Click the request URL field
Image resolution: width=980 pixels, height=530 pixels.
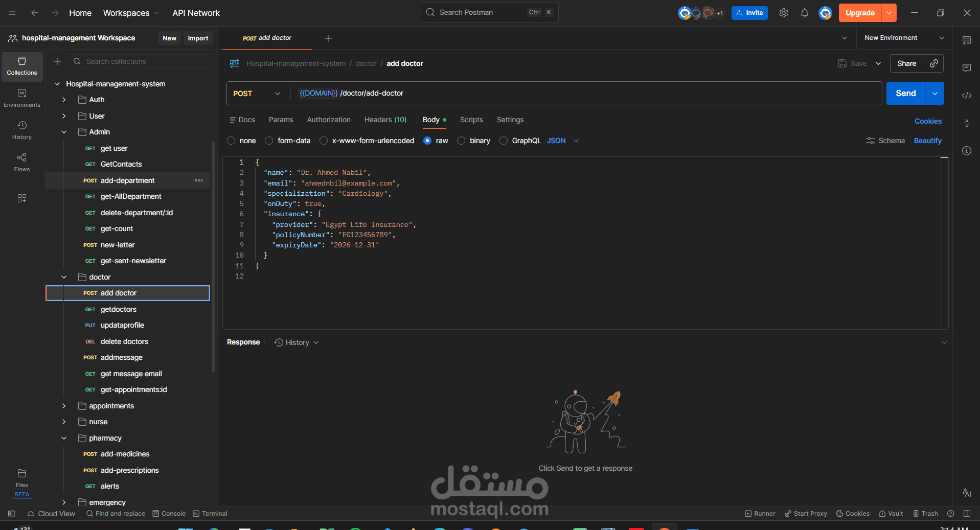coord(586,94)
